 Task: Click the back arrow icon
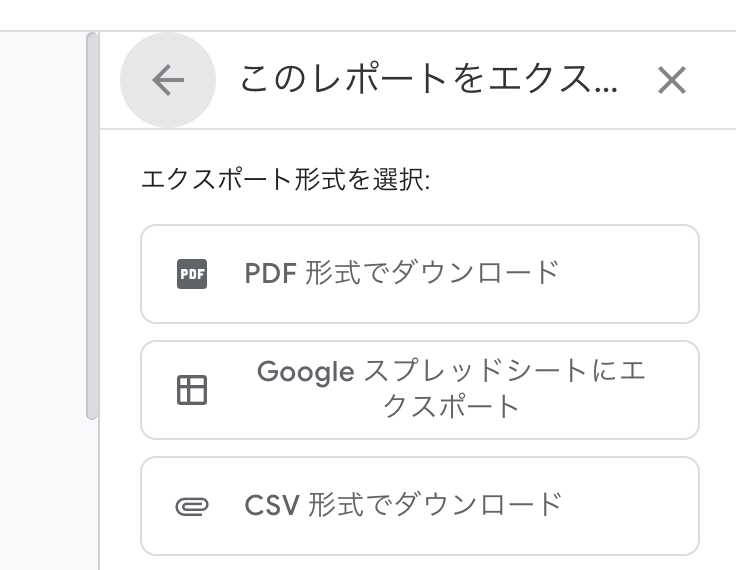click(x=168, y=81)
